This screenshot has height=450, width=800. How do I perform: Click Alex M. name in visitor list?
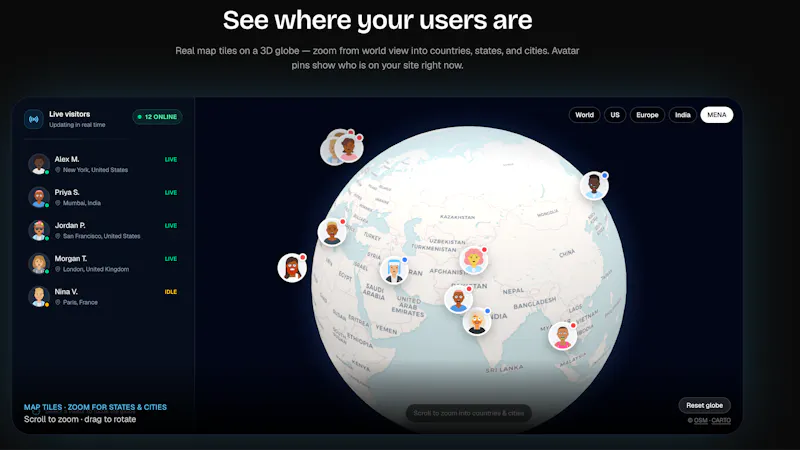pyautogui.click(x=67, y=159)
